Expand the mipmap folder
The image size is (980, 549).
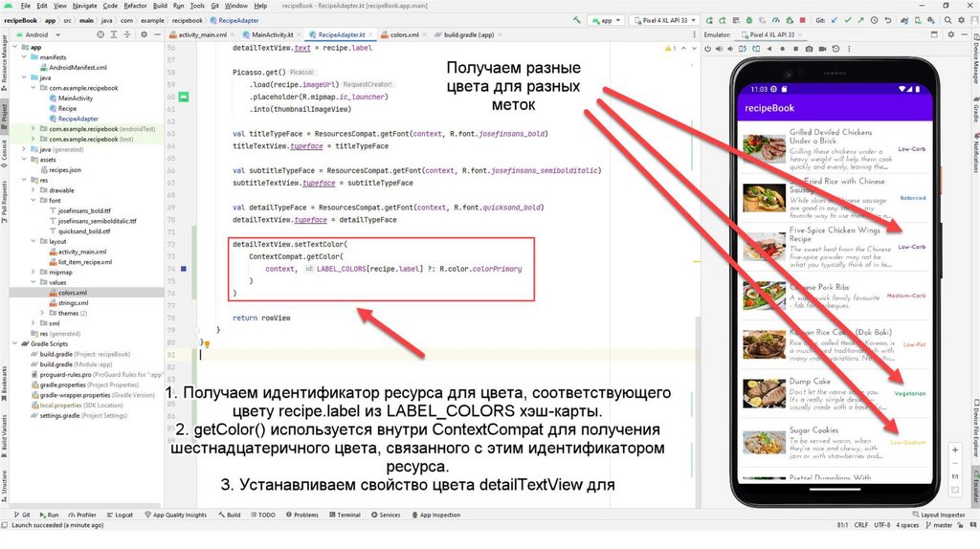coord(33,272)
